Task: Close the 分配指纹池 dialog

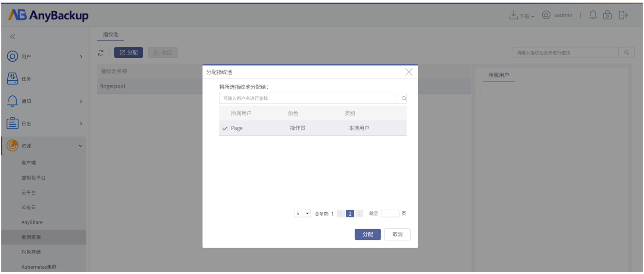Action: 409,72
